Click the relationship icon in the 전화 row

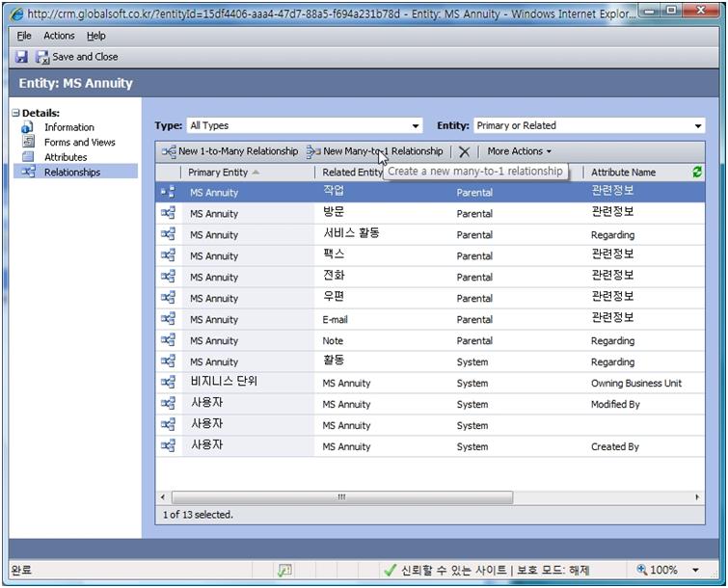(x=168, y=277)
